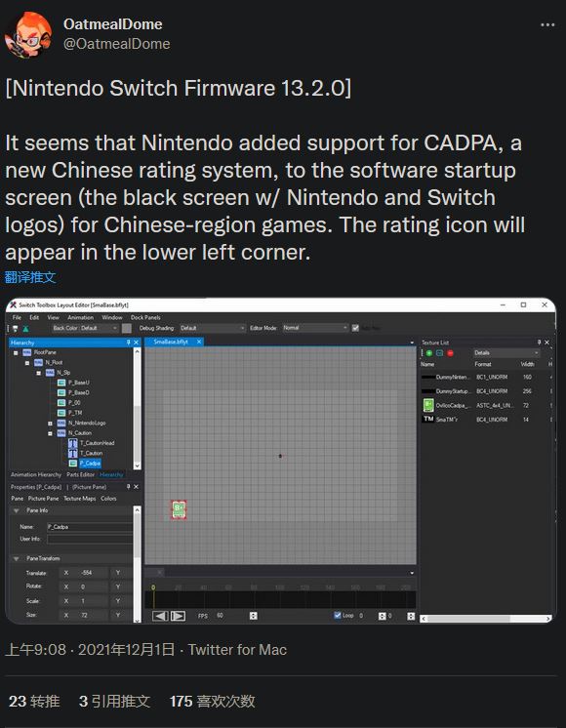Collapse the Pane Transform section
The image size is (566, 728).
(17, 559)
